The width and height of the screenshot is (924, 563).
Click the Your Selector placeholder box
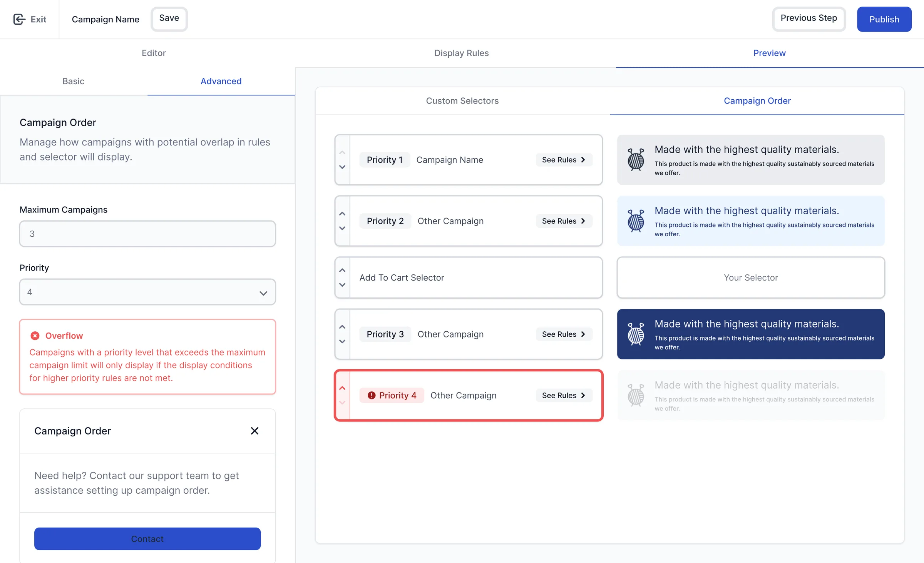click(751, 277)
